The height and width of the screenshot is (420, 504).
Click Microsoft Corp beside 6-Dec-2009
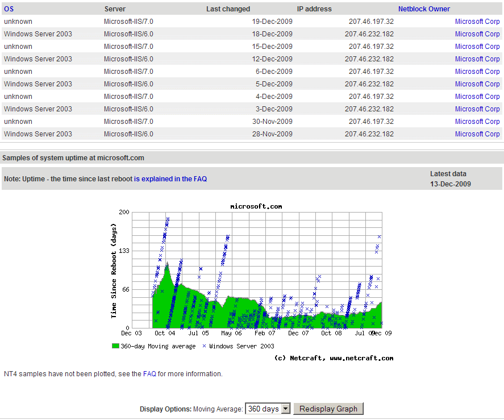tap(477, 72)
